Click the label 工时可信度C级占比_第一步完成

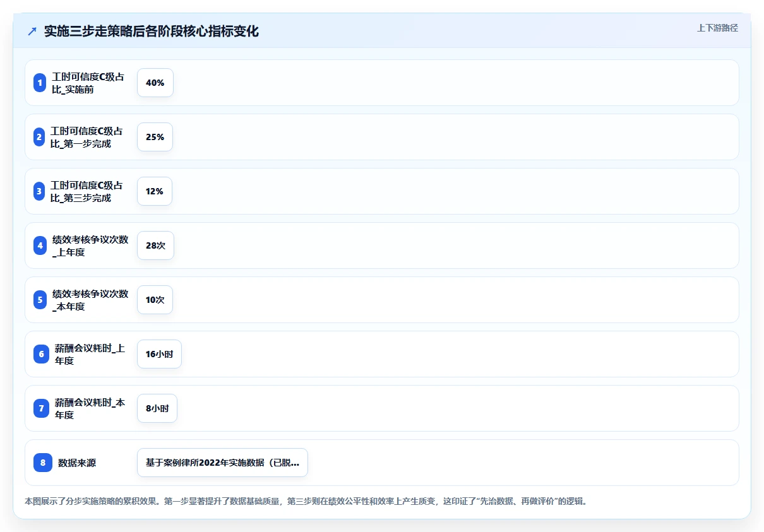coord(87,137)
